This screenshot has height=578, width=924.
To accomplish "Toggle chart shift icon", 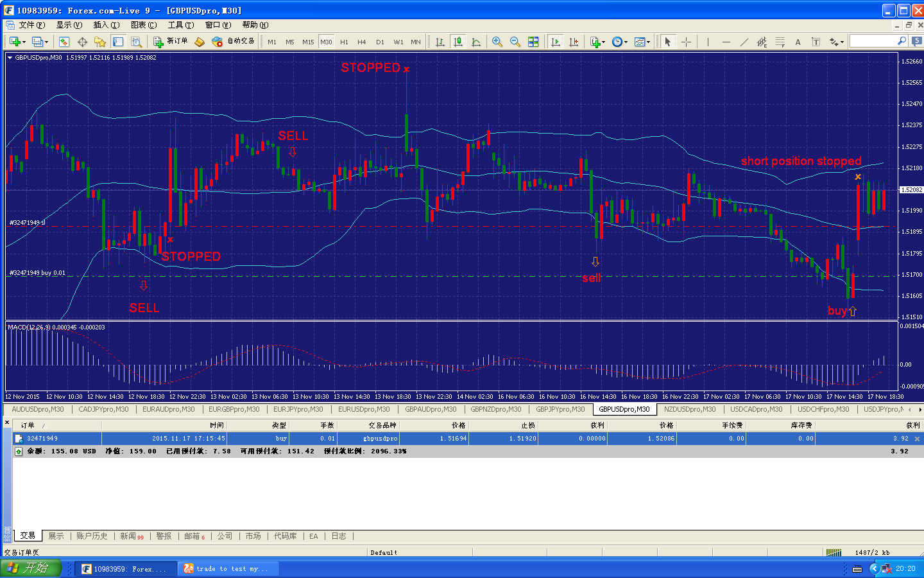I will click(574, 42).
